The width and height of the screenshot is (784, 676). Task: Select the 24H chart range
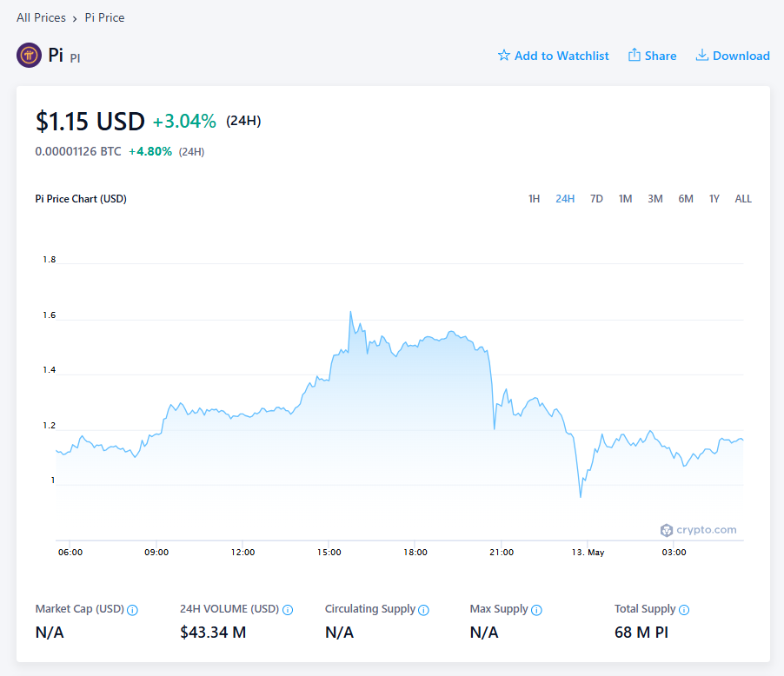click(x=565, y=199)
